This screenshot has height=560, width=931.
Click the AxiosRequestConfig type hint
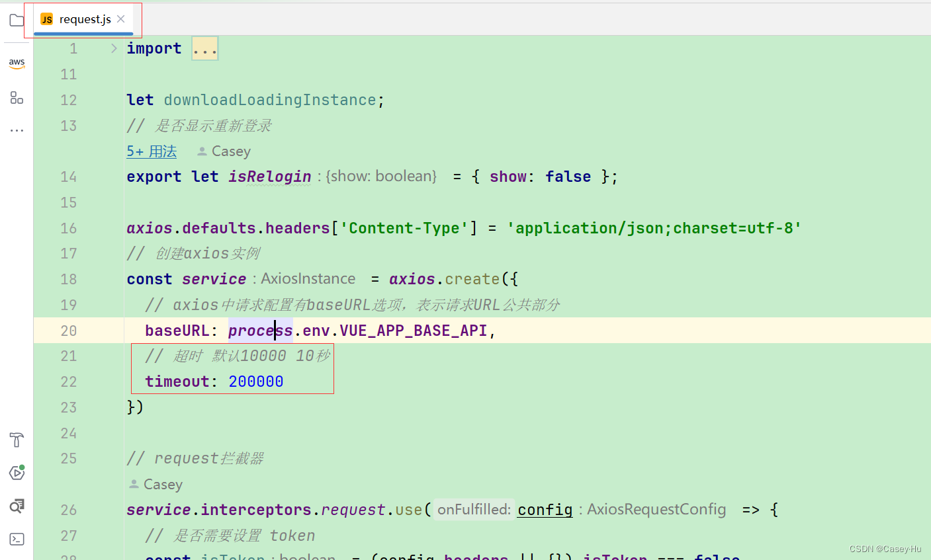tap(656, 509)
